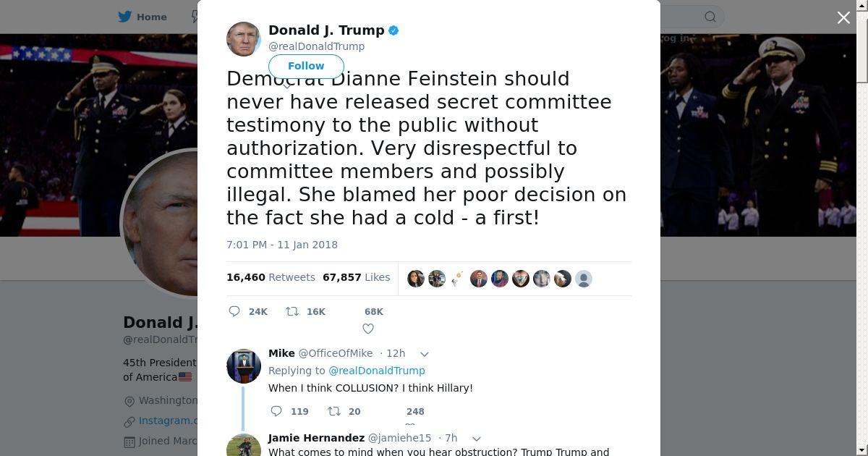Click the Twitter bird Home icon
868x456 pixels.
click(124, 17)
